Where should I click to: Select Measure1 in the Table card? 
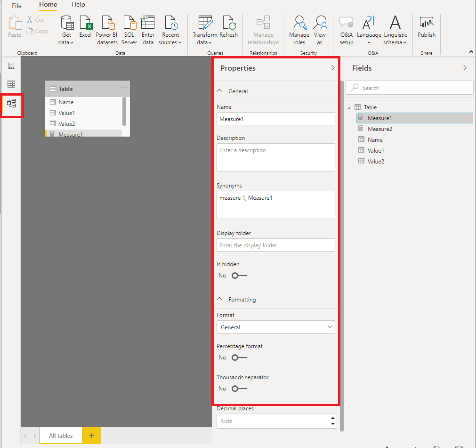pyautogui.click(x=84, y=134)
